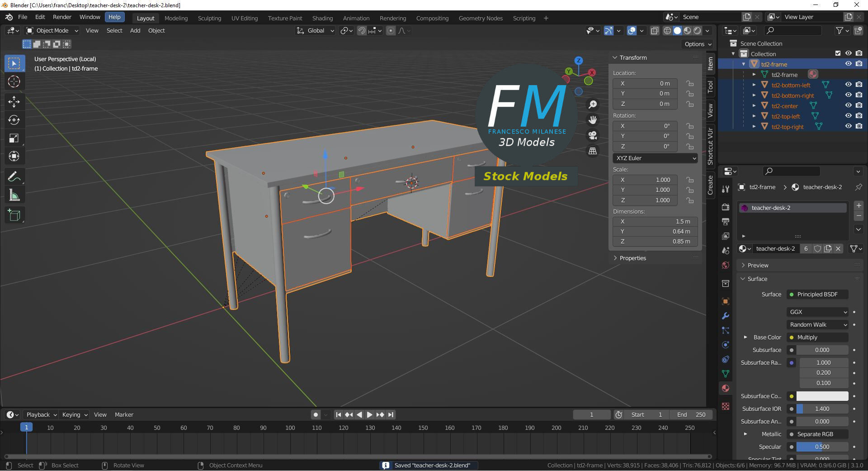Toggle proportional editing

[391, 31]
